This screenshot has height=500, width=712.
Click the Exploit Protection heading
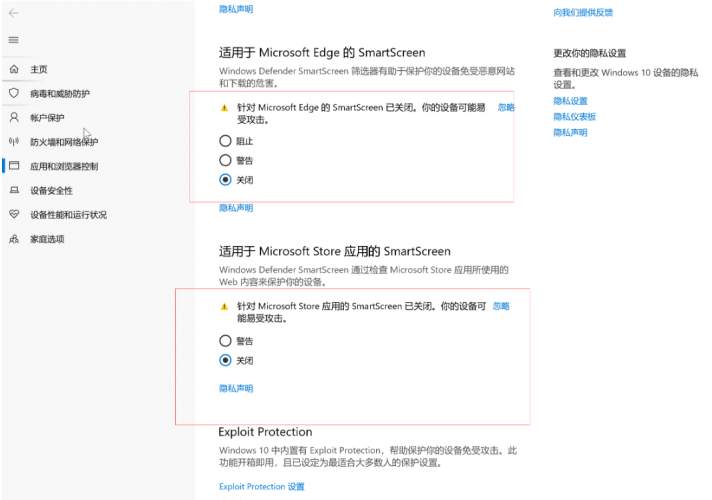[x=265, y=431]
